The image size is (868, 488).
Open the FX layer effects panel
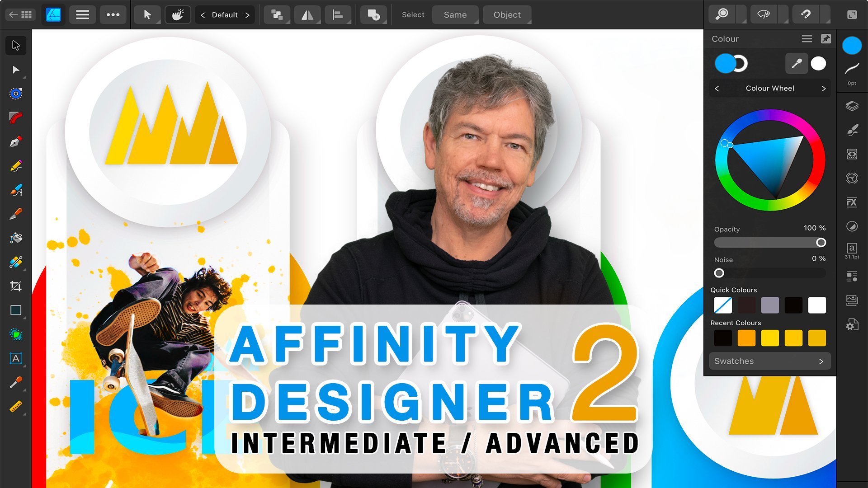[852, 202]
